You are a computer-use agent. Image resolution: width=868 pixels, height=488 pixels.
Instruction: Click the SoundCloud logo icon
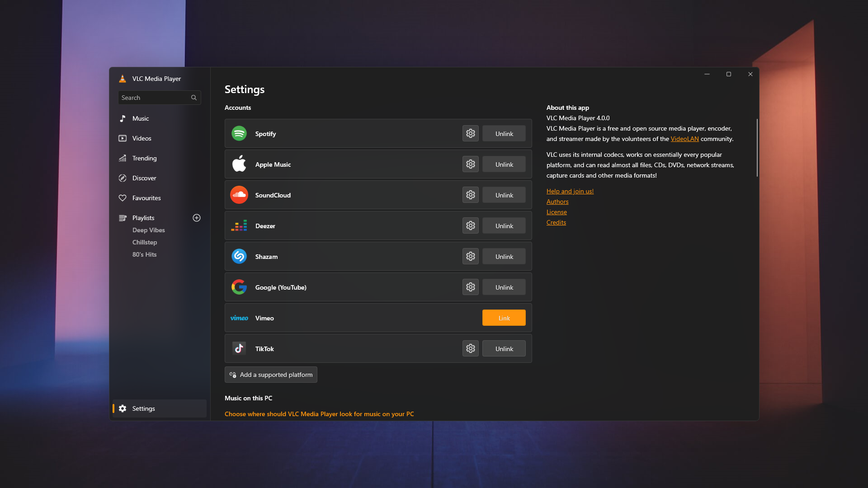pos(239,195)
